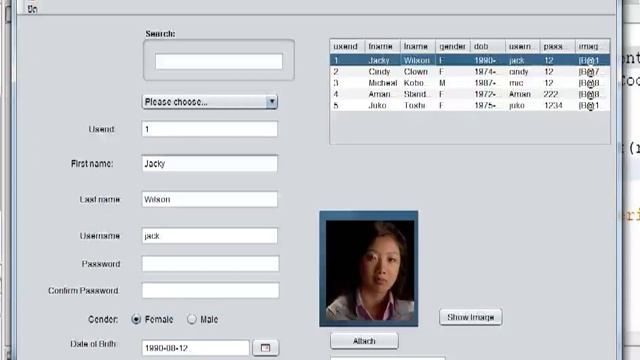640x360 pixels.
Task: Click the Date of Birth text field
Action: 196,348
